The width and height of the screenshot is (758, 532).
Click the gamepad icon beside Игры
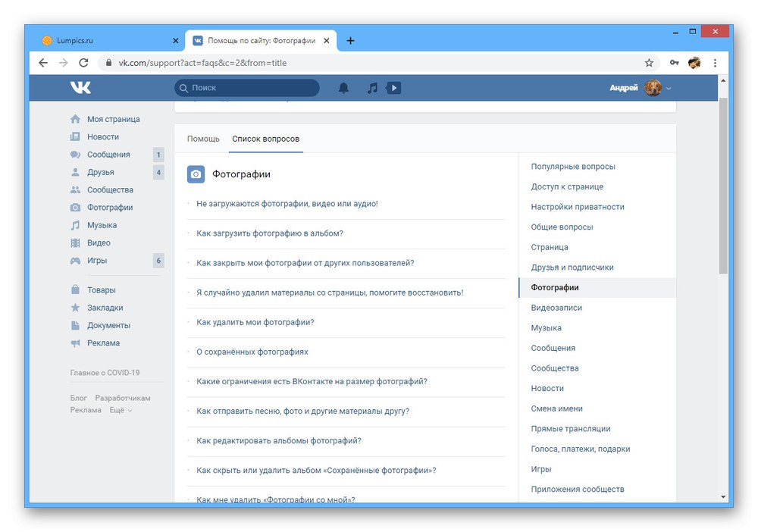[75, 261]
